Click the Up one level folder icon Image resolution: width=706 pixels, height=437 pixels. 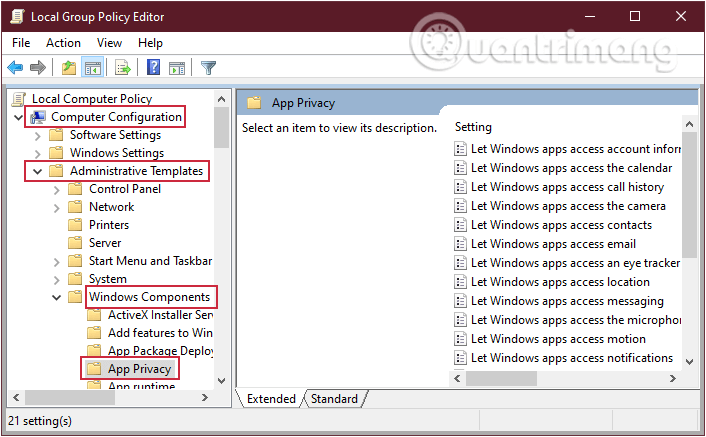pos(68,68)
